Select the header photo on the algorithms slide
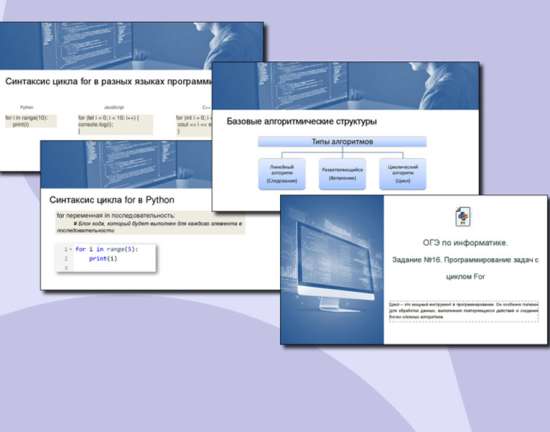 [346, 86]
